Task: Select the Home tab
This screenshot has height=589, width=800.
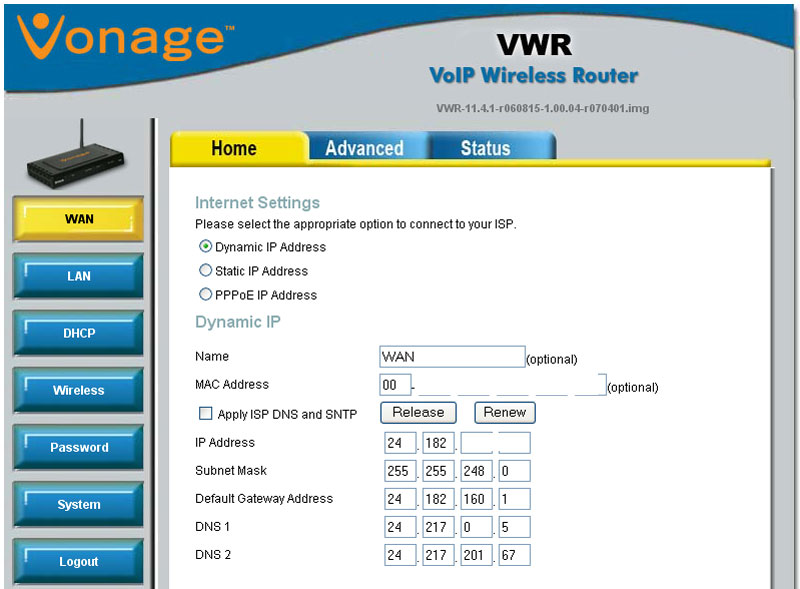Action: [x=236, y=148]
